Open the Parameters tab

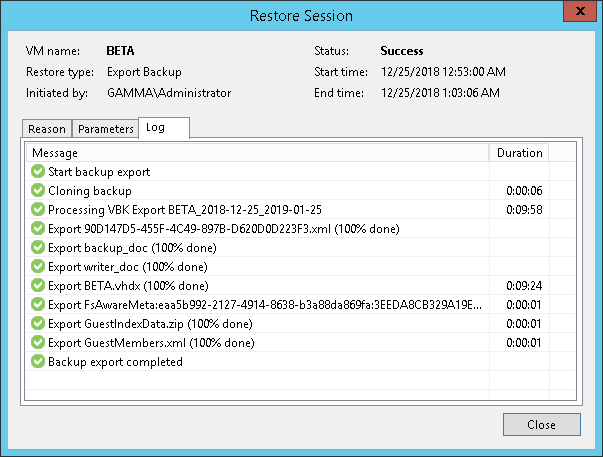pyautogui.click(x=105, y=129)
